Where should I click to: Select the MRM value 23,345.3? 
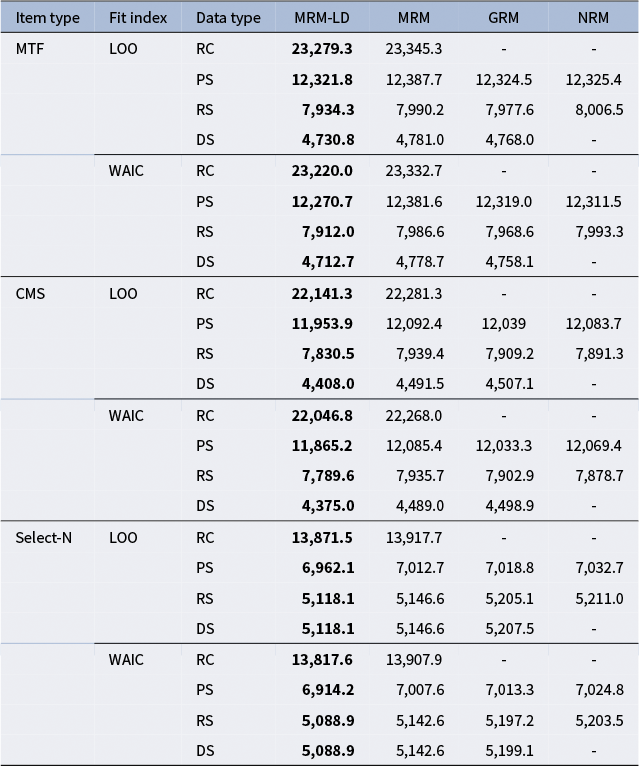pyautogui.click(x=413, y=48)
